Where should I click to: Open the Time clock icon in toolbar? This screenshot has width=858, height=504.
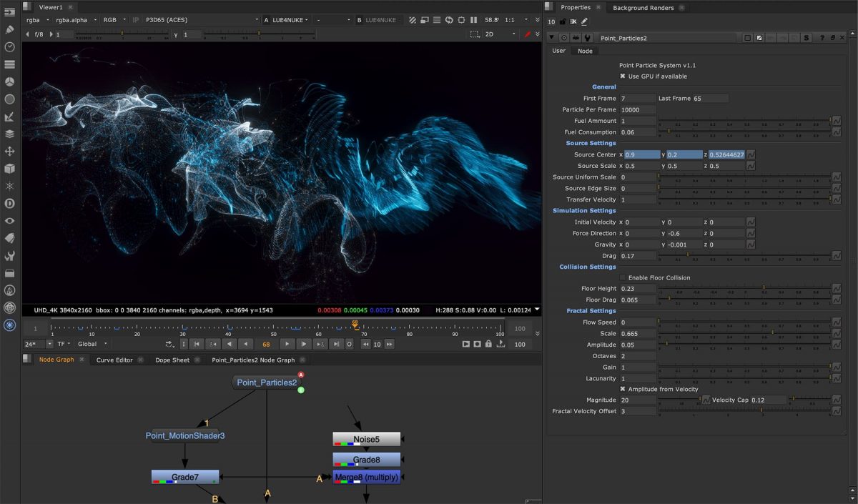coord(10,46)
